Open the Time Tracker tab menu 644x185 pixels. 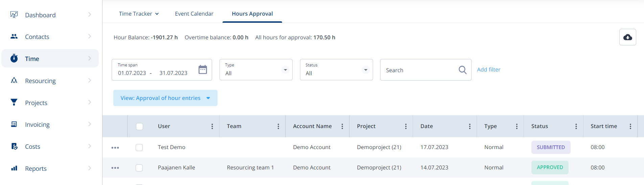tap(139, 14)
